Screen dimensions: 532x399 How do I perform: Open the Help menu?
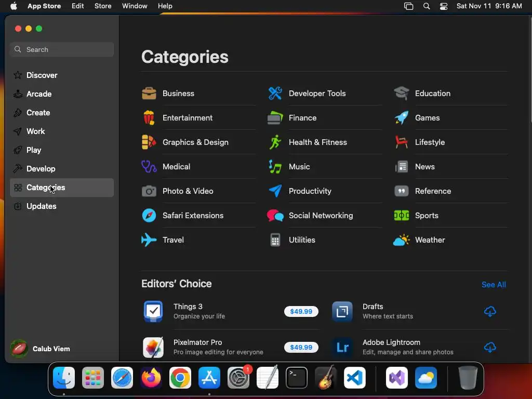[x=165, y=6]
